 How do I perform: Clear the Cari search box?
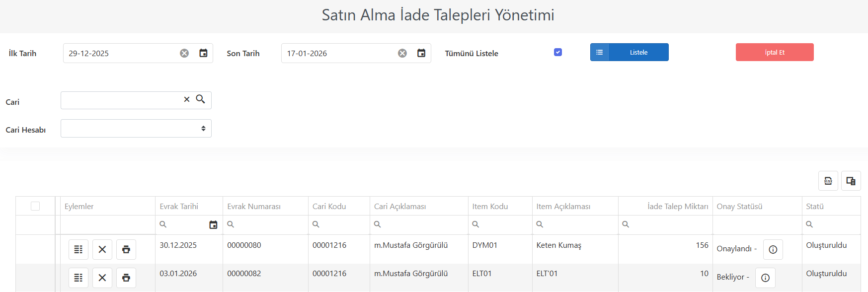click(187, 99)
